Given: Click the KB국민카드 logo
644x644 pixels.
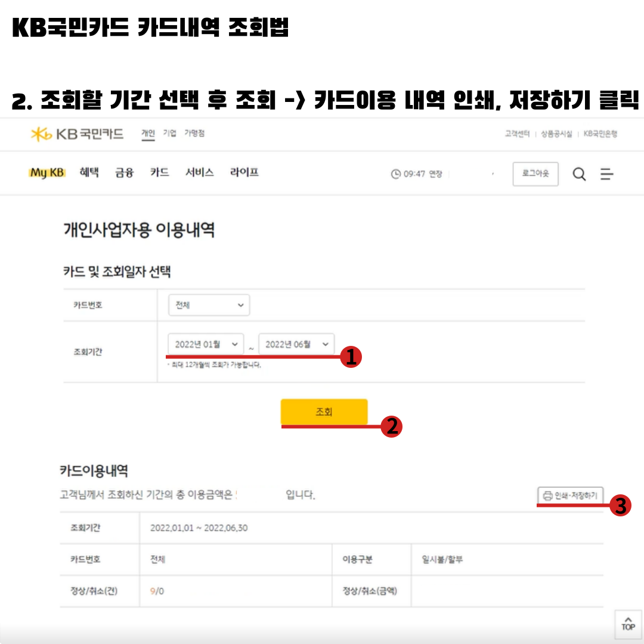Looking at the screenshot, I should pyautogui.click(x=77, y=134).
